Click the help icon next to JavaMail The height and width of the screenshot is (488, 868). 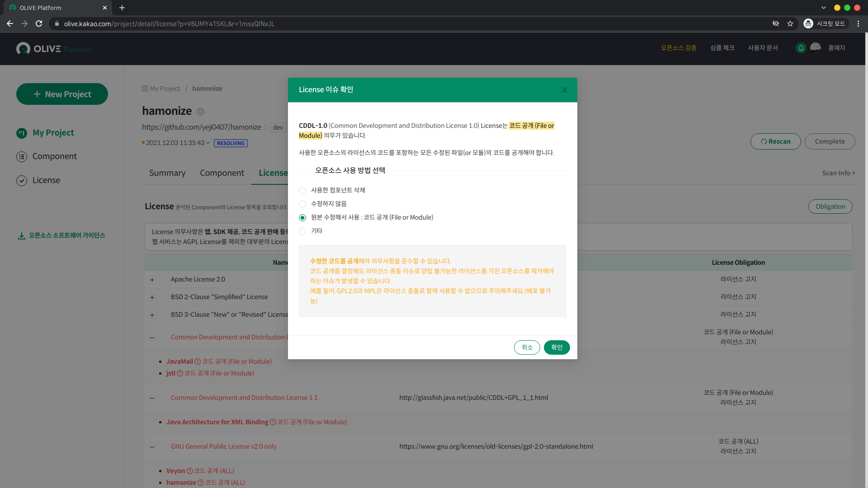197,361
